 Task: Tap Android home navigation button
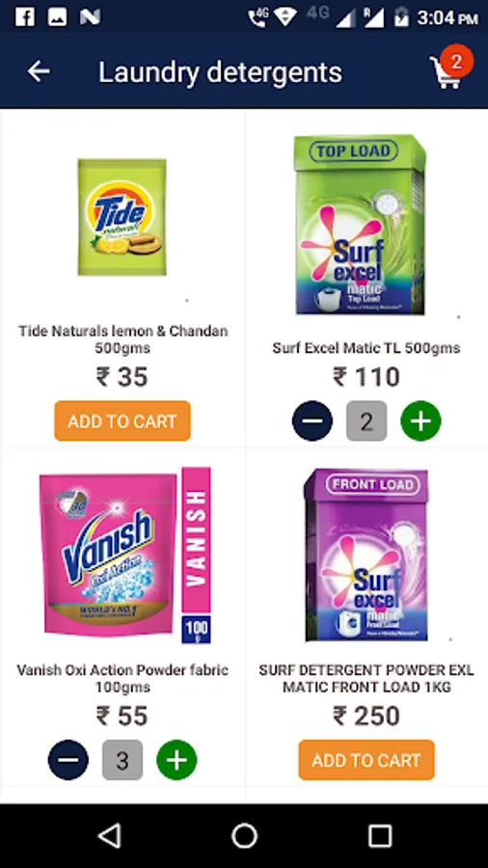click(x=244, y=835)
